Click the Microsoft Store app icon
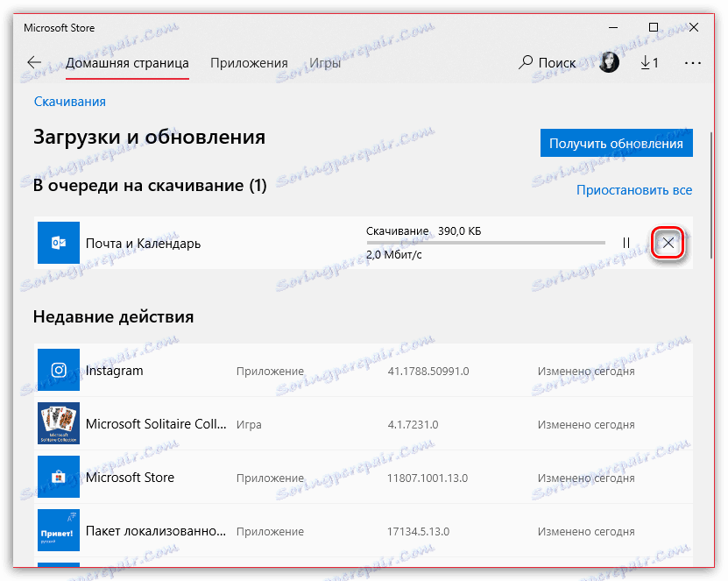 point(58,477)
